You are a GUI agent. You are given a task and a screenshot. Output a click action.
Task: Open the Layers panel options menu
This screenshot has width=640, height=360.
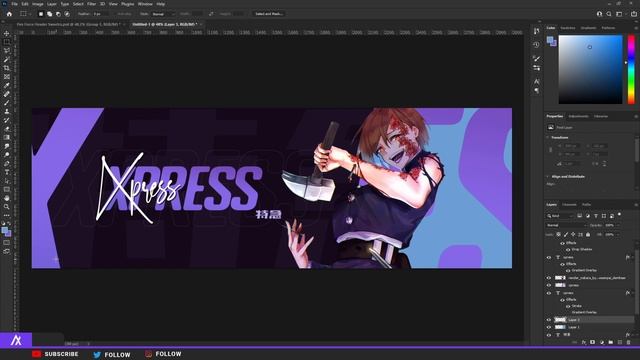(636, 205)
